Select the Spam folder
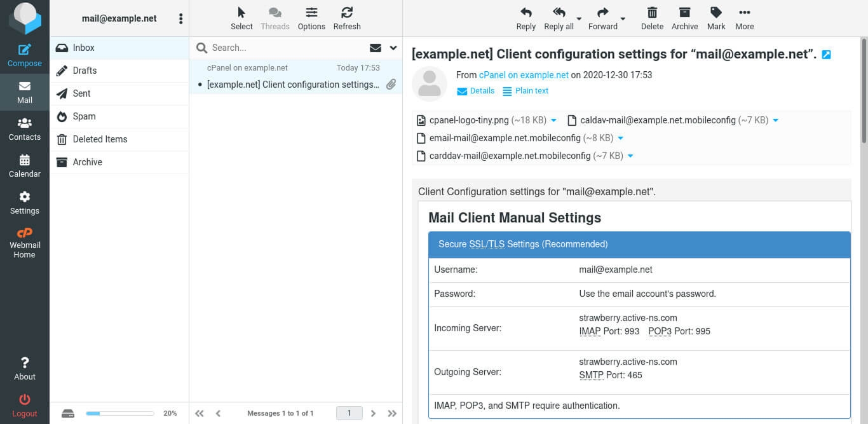Image resolution: width=868 pixels, height=424 pixels. (x=84, y=116)
